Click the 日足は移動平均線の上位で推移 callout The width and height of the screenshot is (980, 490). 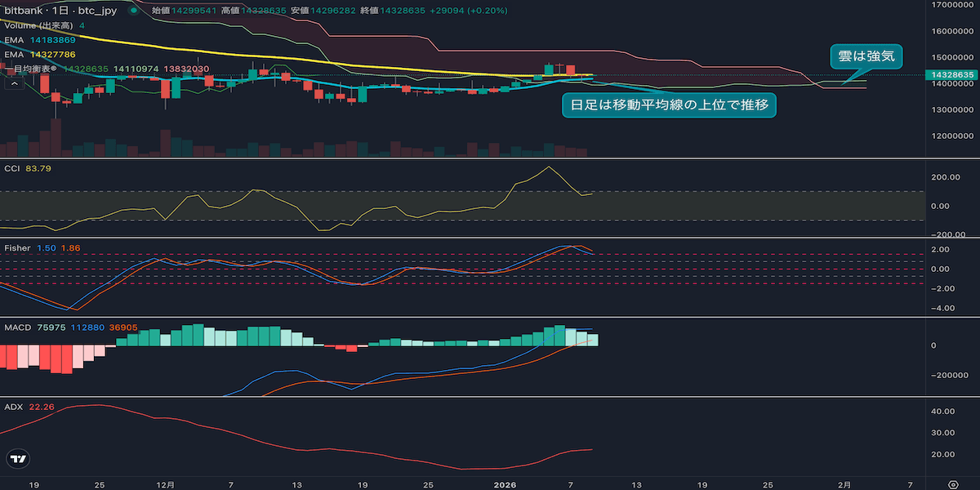pos(668,105)
